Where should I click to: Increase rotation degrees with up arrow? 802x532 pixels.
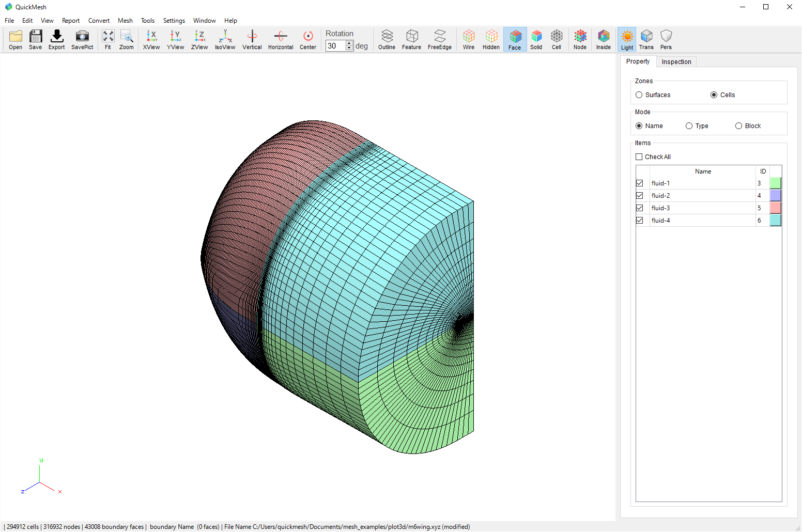click(349, 43)
